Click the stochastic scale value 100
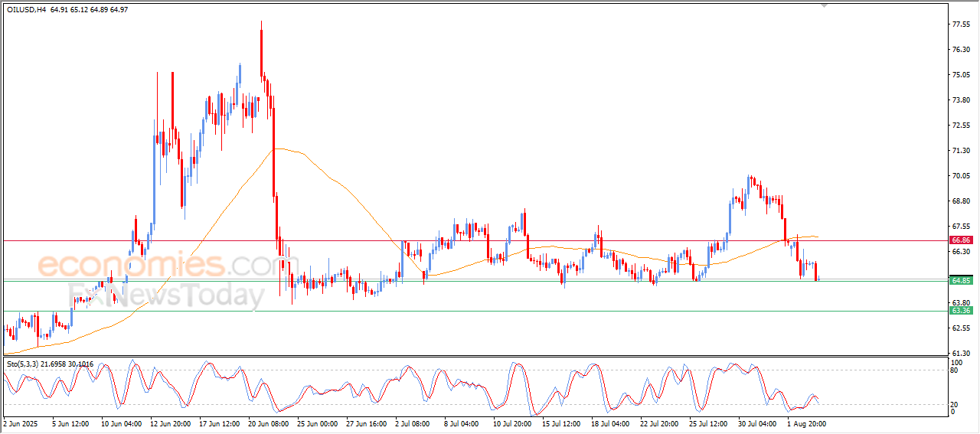 click(956, 362)
